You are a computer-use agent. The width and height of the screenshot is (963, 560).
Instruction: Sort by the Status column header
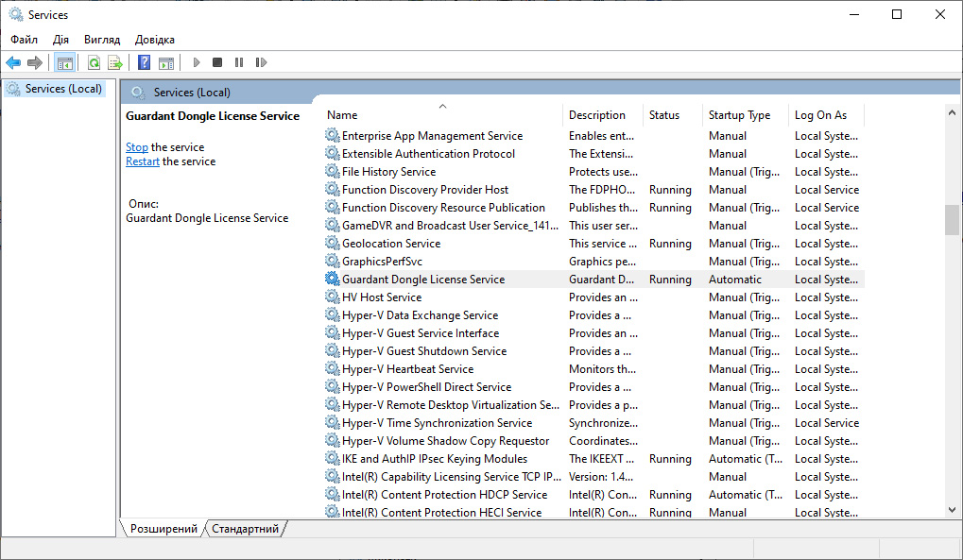coord(673,115)
